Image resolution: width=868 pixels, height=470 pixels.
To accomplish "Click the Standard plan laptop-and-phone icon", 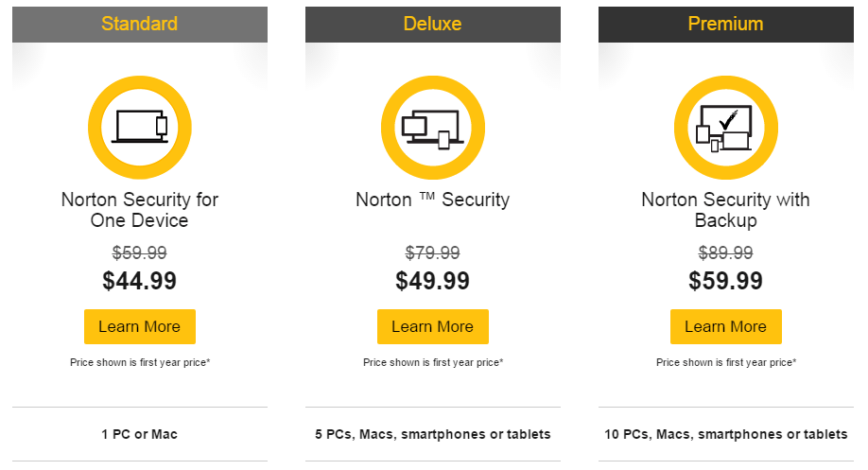I will click(x=140, y=128).
